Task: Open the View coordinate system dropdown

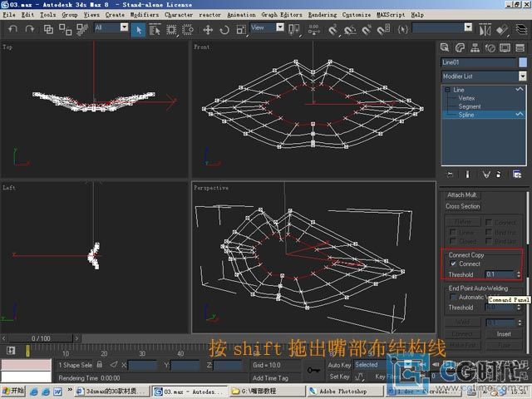Action: tap(280, 27)
